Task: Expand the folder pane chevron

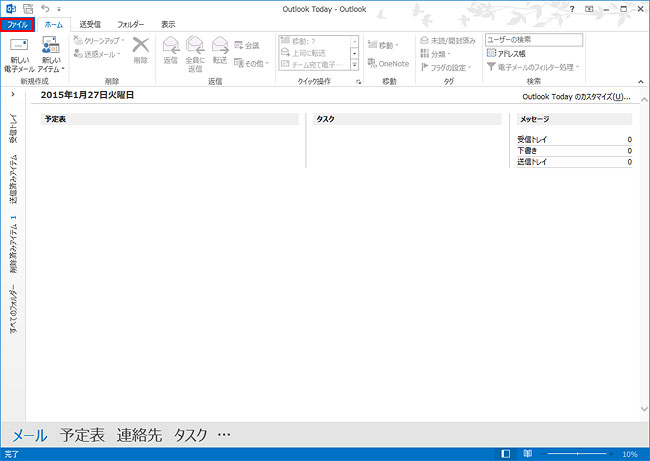Action: (x=13, y=95)
